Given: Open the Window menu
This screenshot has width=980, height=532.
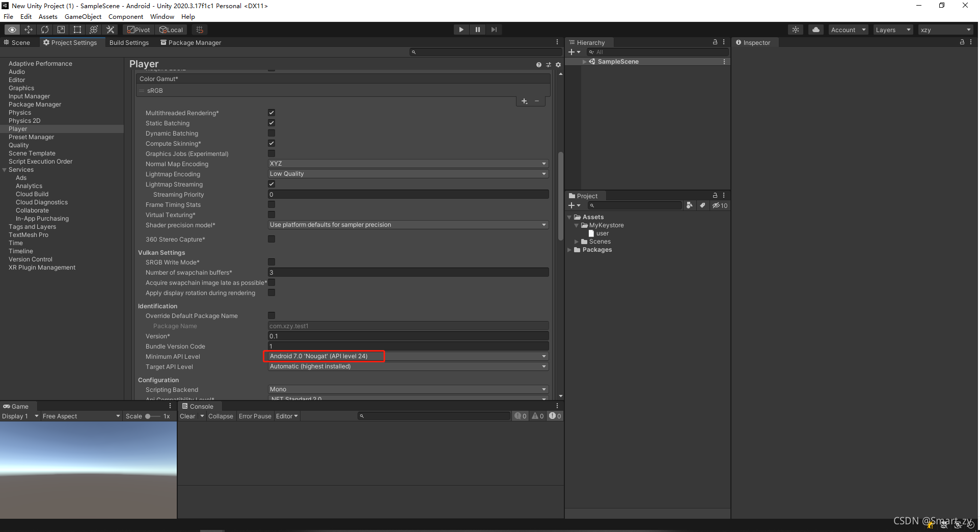Looking at the screenshot, I should click(162, 16).
